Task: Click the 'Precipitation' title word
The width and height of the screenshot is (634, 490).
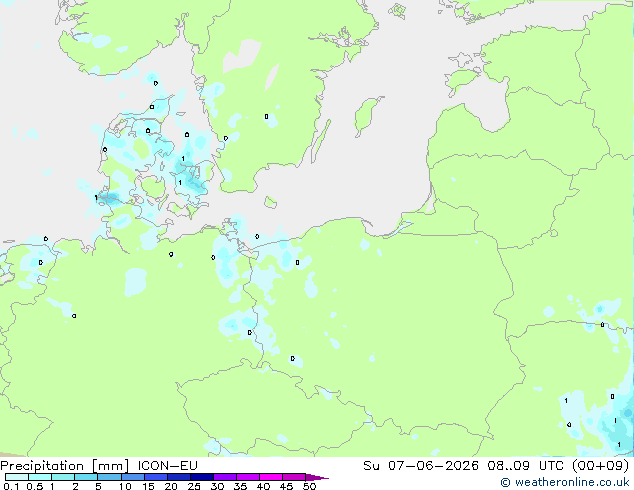Action: (x=42, y=466)
